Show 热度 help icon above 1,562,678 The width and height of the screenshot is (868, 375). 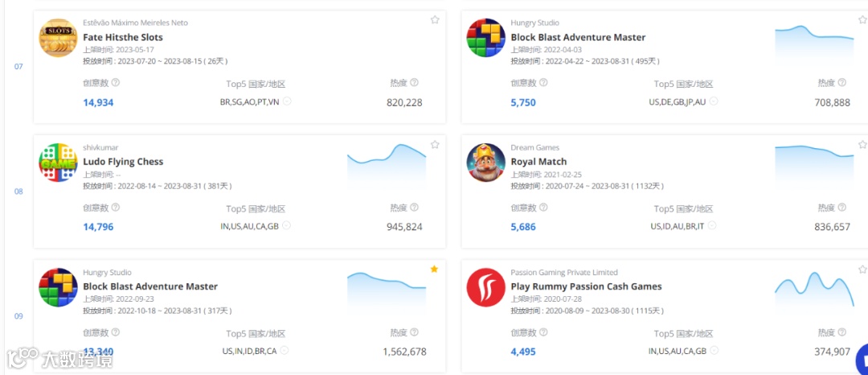[x=414, y=332]
